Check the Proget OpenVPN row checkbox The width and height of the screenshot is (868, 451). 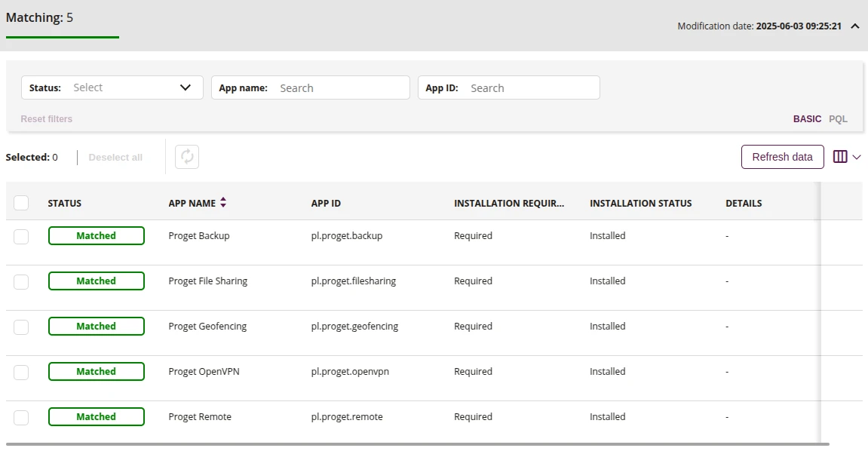coord(21,373)
